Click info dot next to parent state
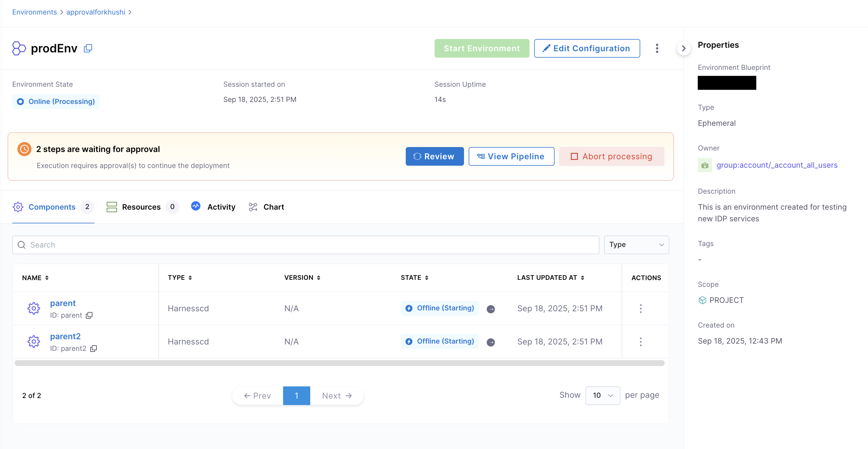The width and height of the screenshot is (868, 449). point(491,309)
